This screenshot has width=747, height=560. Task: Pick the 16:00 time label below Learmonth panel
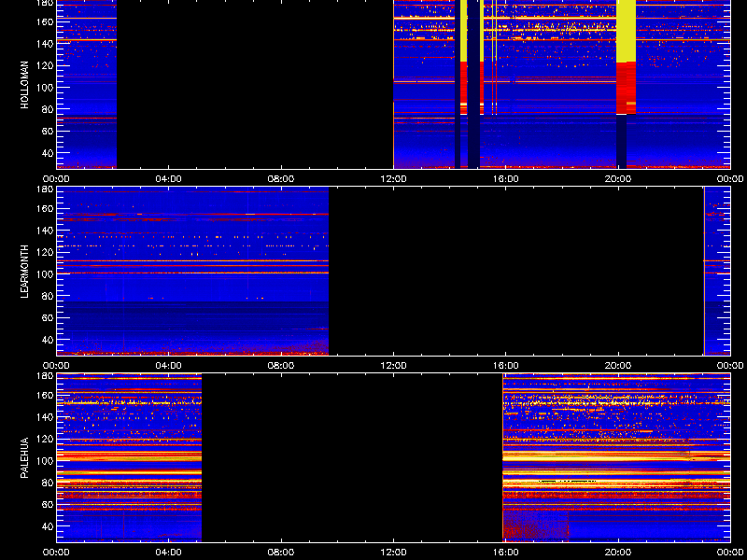[x=506, y=366]
